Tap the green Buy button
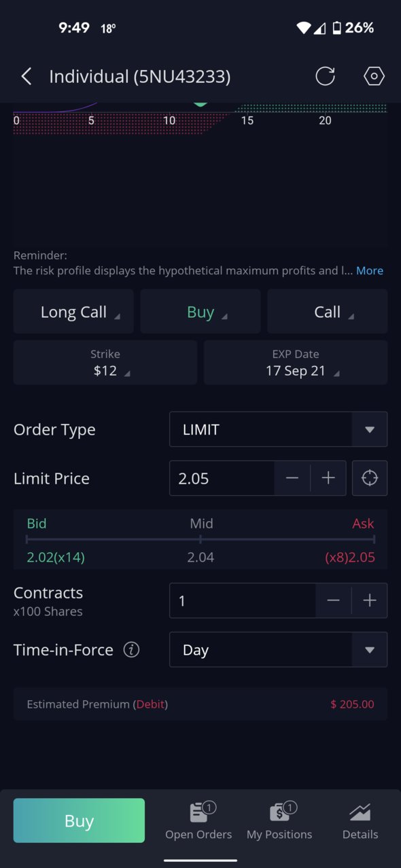The image size is (401, 868). [79, 820]
